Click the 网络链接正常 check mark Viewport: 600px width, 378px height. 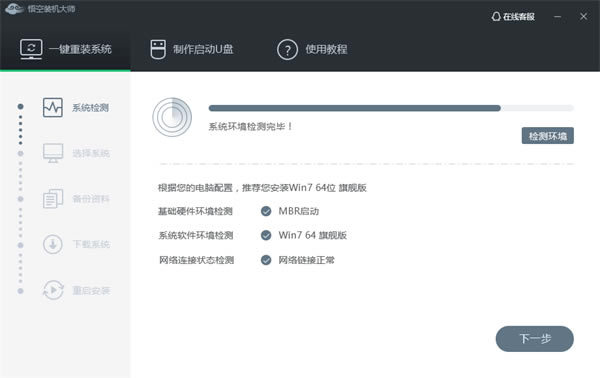coord(266,260)
